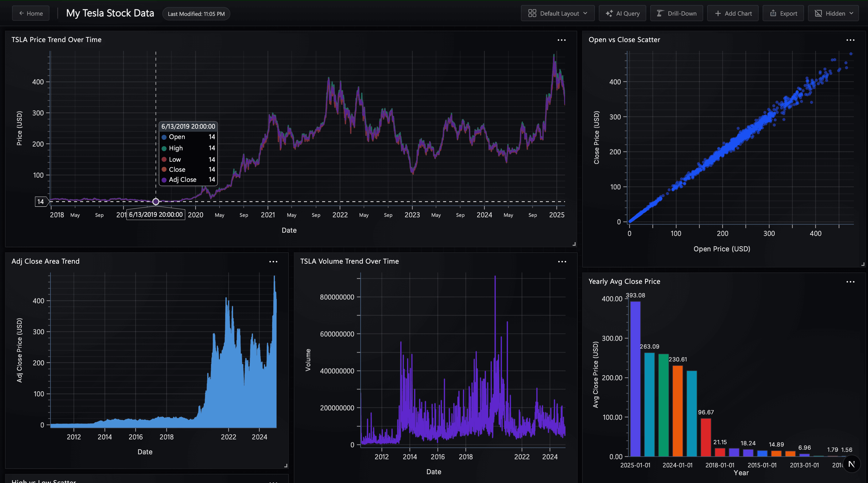Click the 6/13/2019 20:00:00 axis label
This screenshot has height=483, width=868.
click(x=156, y=215)
